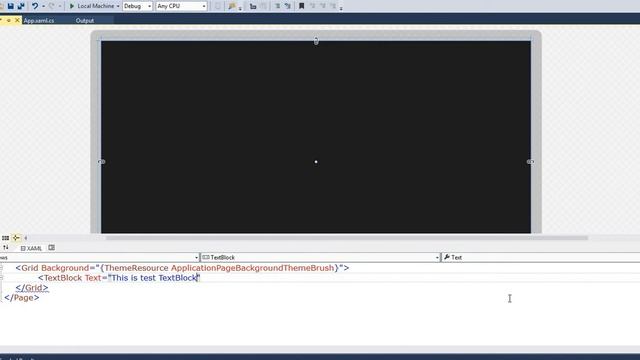Open the Local Machine target dropdown arrow

[x=118, y=6]
